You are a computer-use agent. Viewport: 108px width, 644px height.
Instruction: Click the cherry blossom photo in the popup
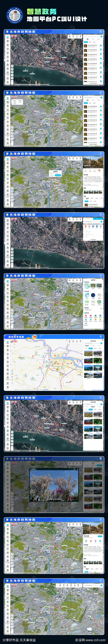[54, 486]
